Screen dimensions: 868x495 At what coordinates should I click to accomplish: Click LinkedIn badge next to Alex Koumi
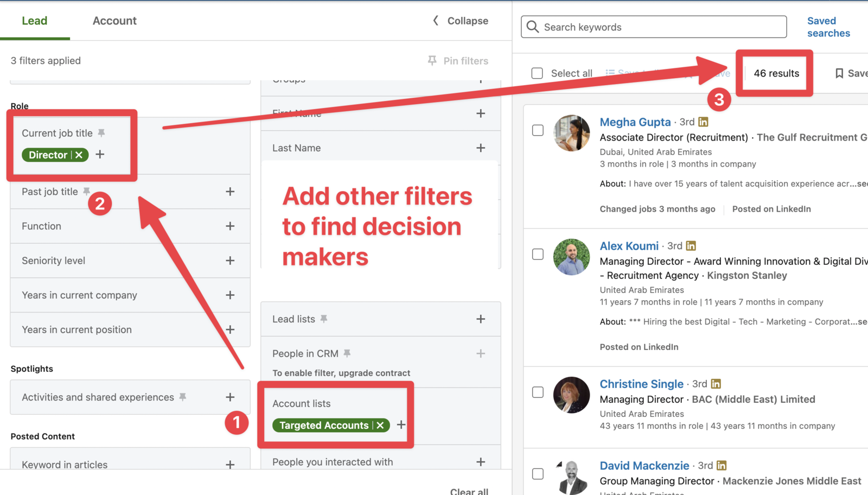(x=691, y=246)
